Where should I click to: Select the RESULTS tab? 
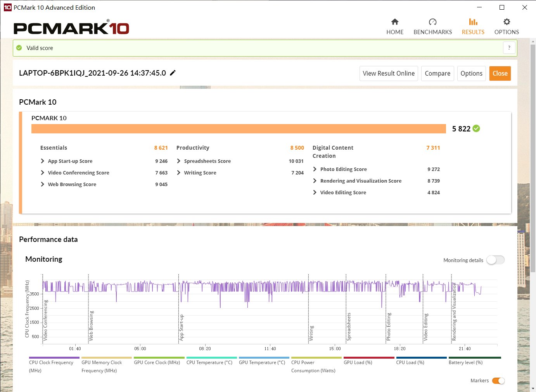point(473,27)
